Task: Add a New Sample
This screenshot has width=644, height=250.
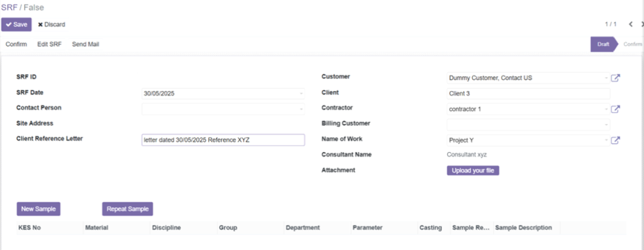Action: [38, 209]
